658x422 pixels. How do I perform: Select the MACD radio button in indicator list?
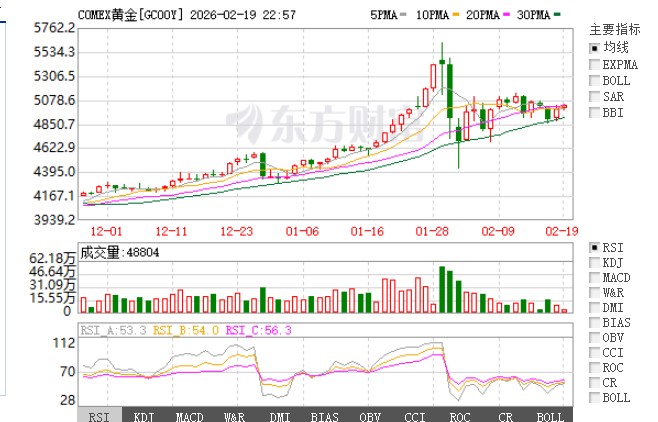coord(594,277)
